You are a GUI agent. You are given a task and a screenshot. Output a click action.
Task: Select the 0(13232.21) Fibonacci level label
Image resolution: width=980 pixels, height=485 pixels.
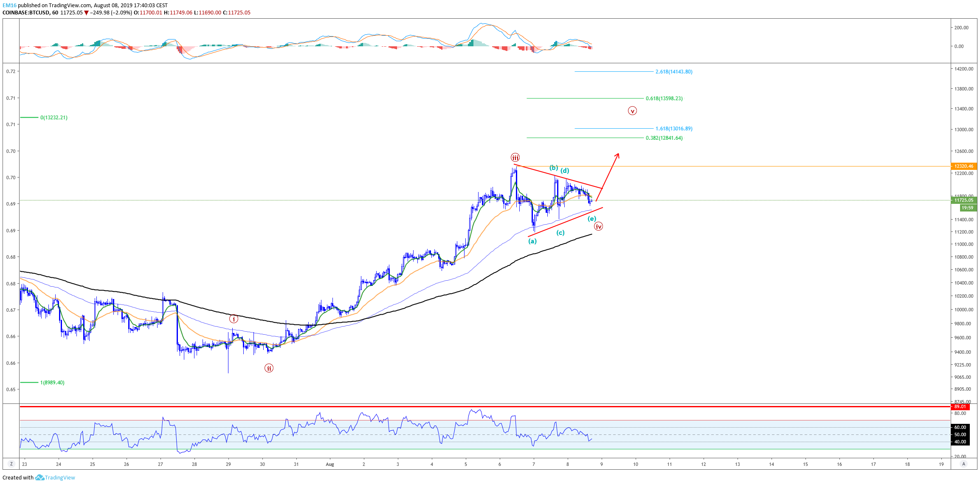pos(54,118)
